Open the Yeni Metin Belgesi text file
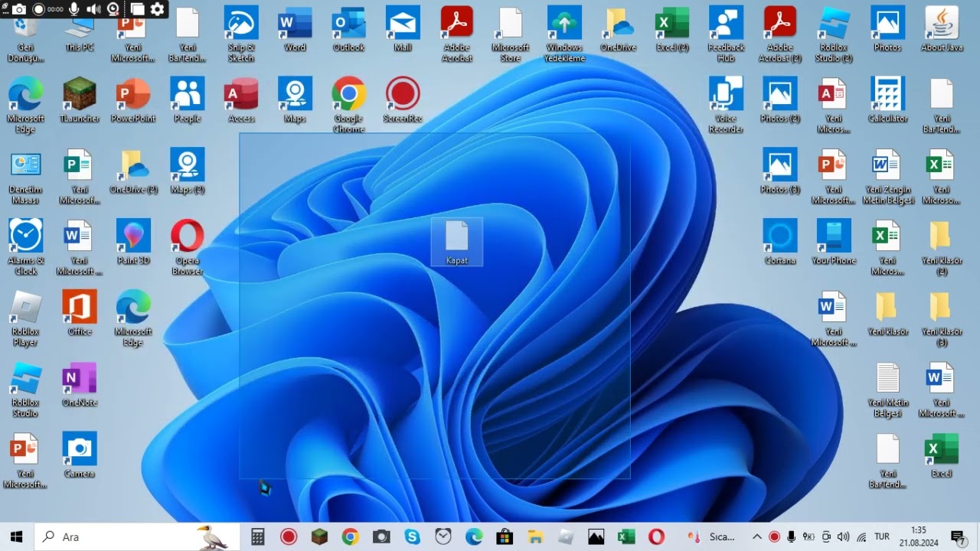Image resolution: width=980 pixels, height=551 pixels. click(888, 390)
